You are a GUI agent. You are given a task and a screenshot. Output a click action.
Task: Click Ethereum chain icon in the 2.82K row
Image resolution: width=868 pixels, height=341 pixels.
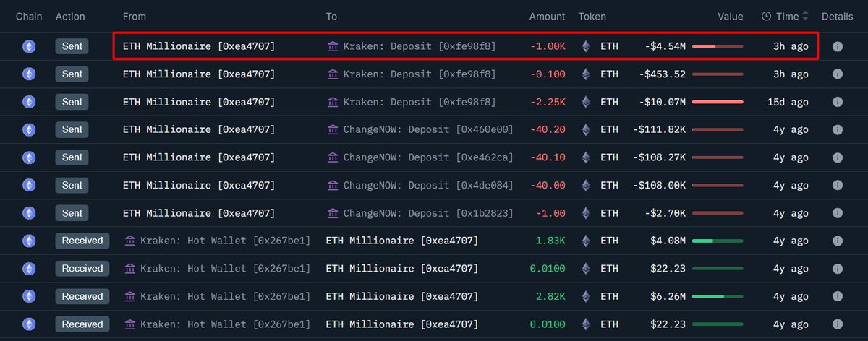tap(29, 296)
